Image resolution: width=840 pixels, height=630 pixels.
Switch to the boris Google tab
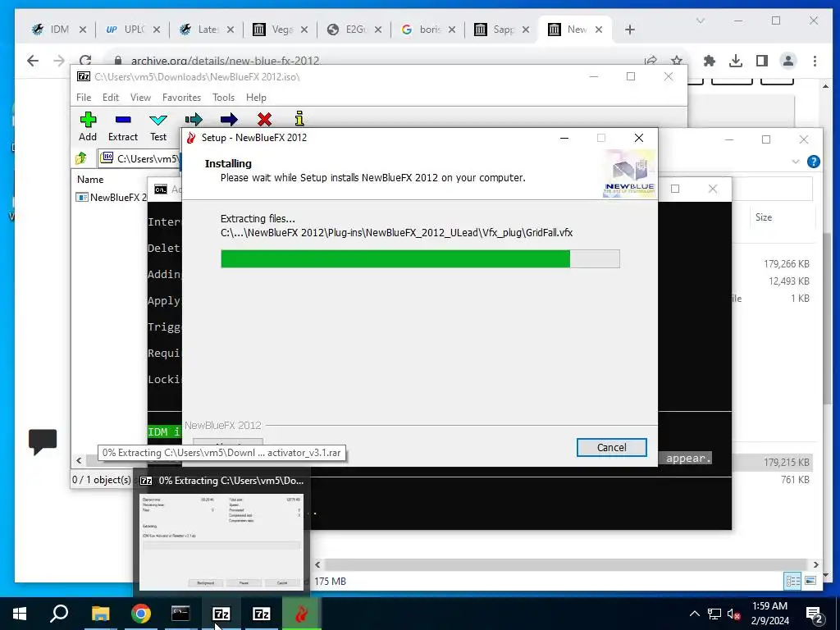(428, 30)
